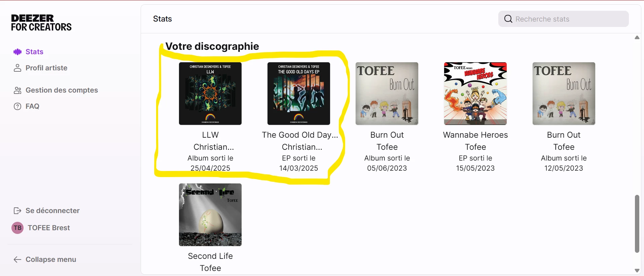
Task: Open The Good Old Days EP cover
Action: point(299,94)
